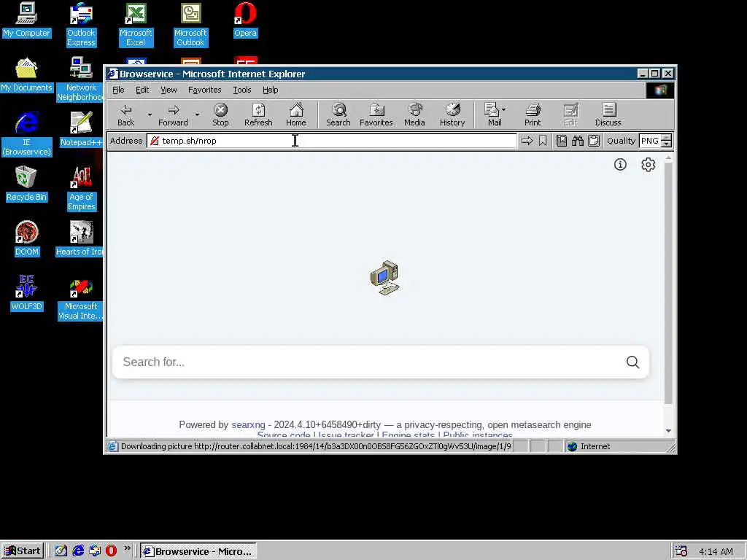Click the 4:14 AM taskbar clock
The height and width of the screenshot is (560, 747).
click(716, 551)
